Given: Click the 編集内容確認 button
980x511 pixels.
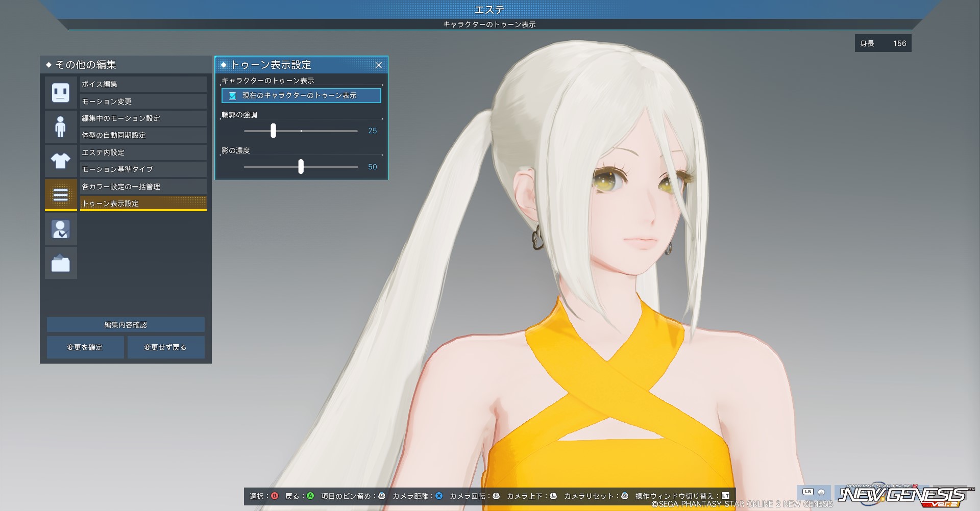Looking at the screenshot, I should (126, 325).
